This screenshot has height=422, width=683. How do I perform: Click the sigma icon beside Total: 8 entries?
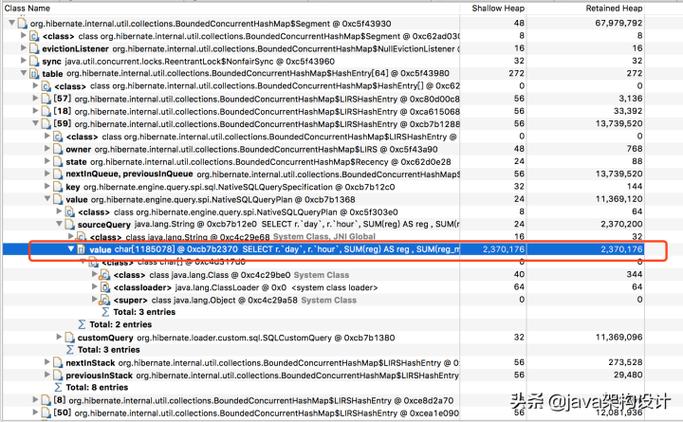click(x=58, y=388)
